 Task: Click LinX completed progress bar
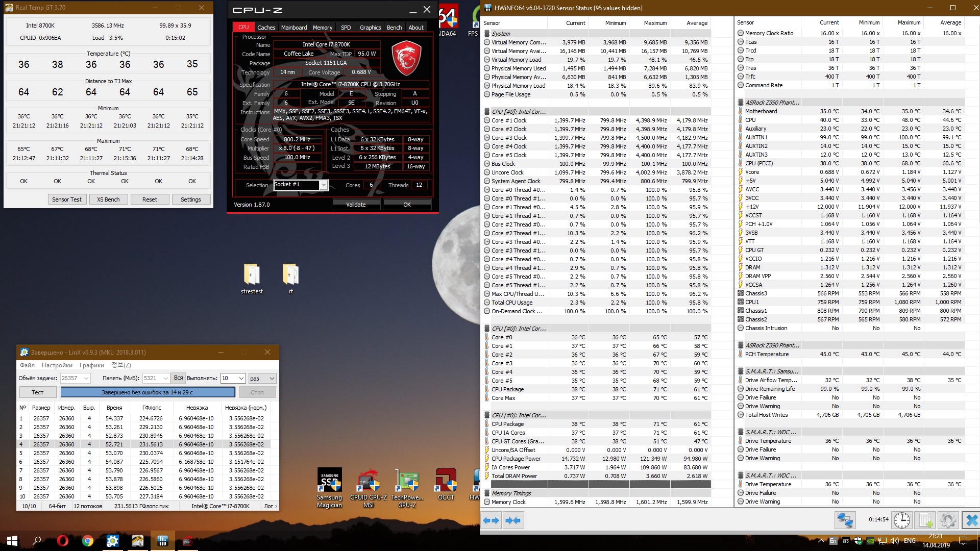(x=148, y=392)
